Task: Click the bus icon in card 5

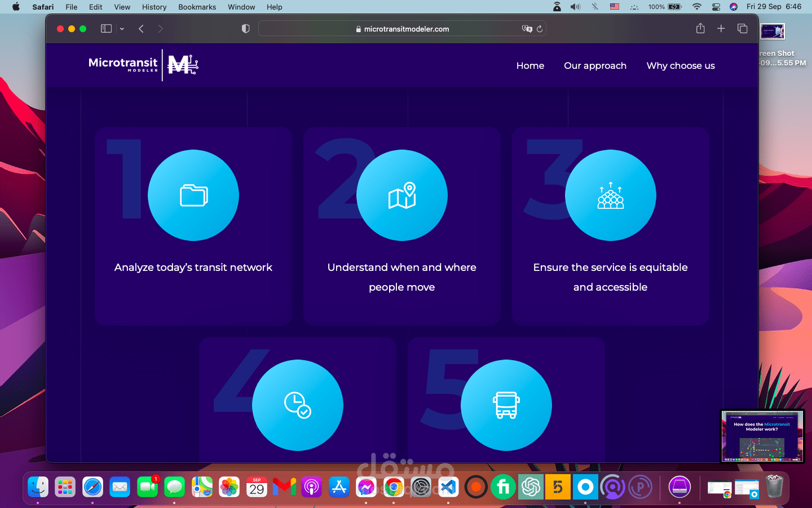Action: coord(506,405)
